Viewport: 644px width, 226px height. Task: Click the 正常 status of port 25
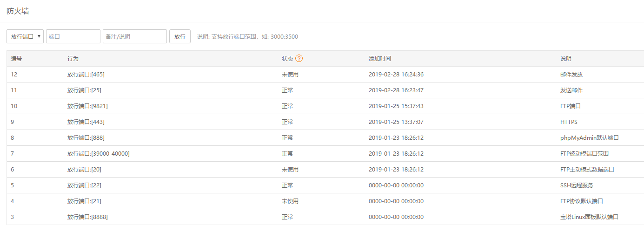point(287,90)
